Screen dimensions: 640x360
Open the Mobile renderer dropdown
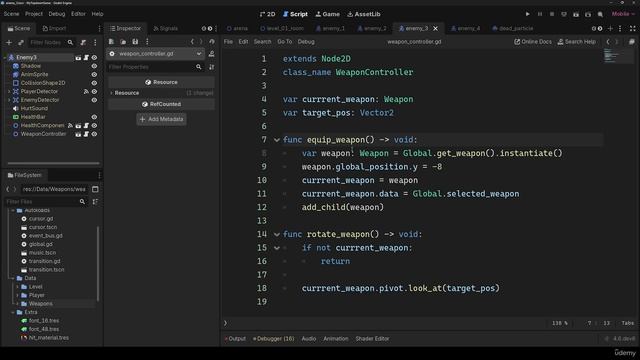click(x=623, y=14)
